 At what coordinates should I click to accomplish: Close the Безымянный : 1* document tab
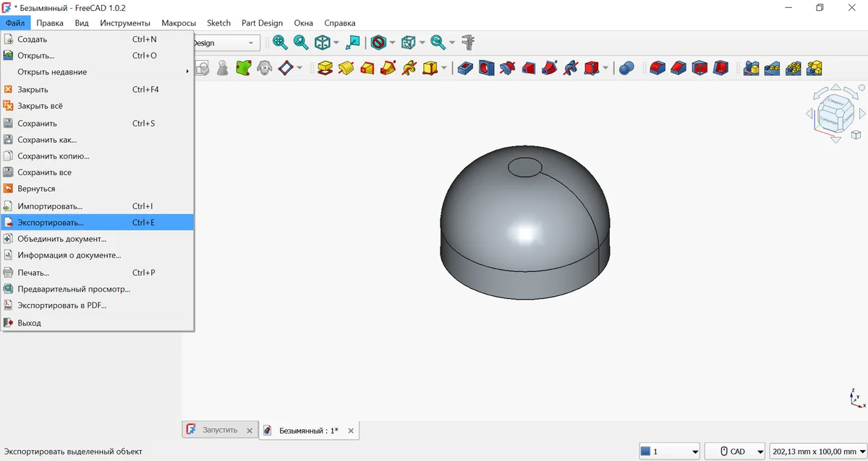351,431
